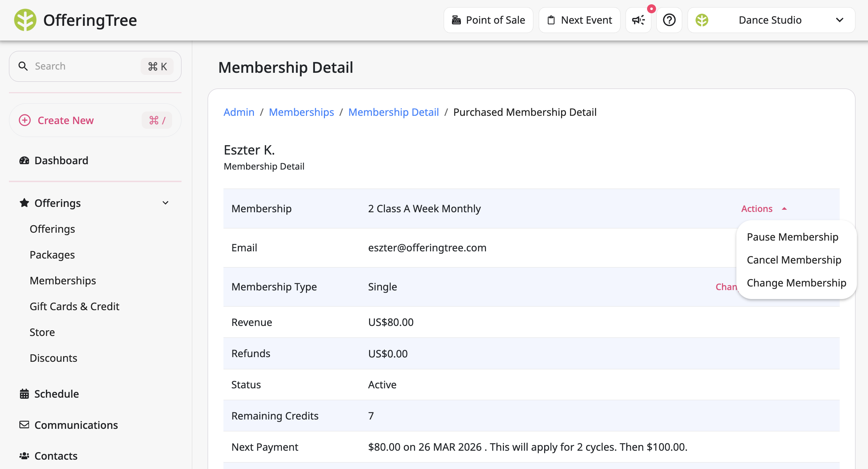Go to Packages in sidebar

pos(52,255)
